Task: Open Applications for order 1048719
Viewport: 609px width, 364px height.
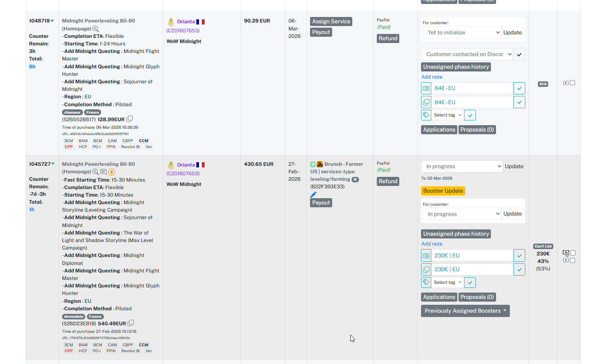Action: [x=439, y=130]
